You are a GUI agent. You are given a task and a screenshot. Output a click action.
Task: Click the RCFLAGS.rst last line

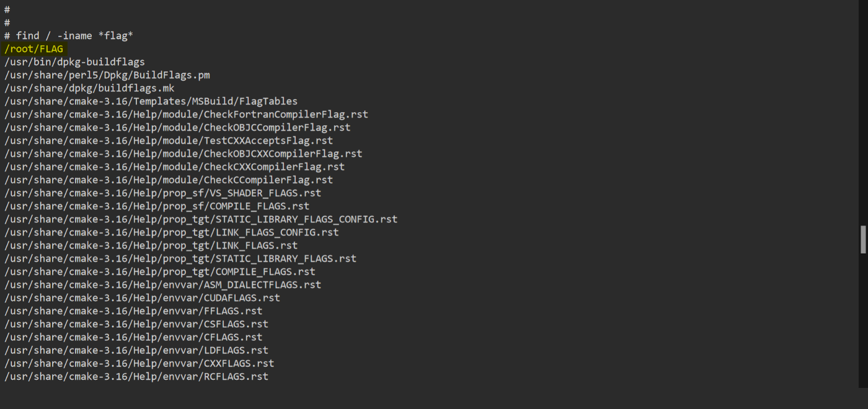click(x=136, y=376)
